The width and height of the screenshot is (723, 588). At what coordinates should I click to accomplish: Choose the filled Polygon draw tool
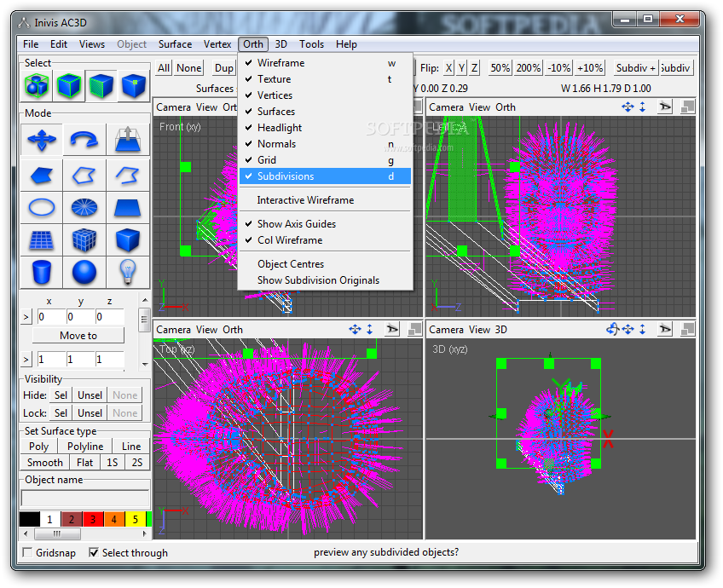[x=42, y=176]
